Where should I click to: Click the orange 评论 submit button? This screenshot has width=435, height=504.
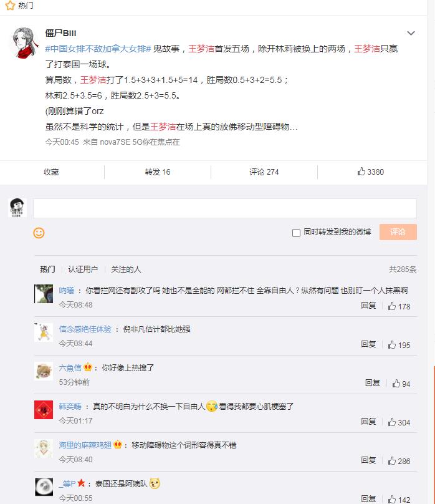click(x=398, y=232)
